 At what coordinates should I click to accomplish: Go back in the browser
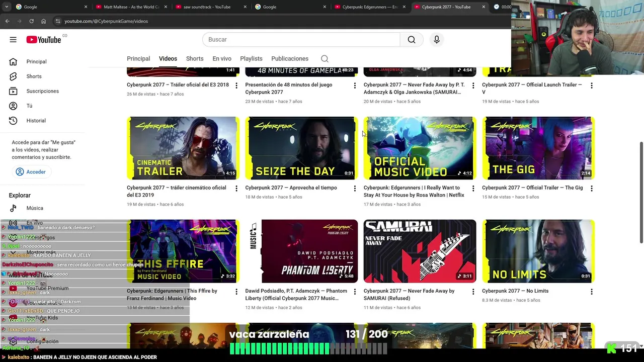point(7,21)
